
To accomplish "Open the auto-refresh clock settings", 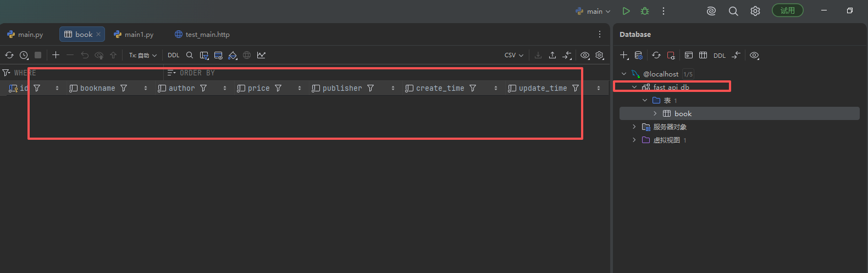I will [x=24, y=55].
